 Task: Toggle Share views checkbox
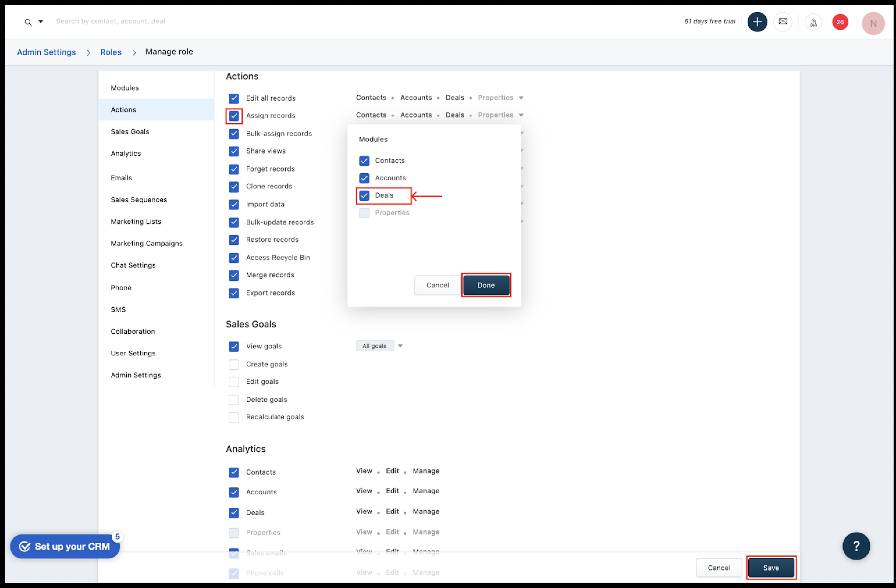[x=233, y=151]
